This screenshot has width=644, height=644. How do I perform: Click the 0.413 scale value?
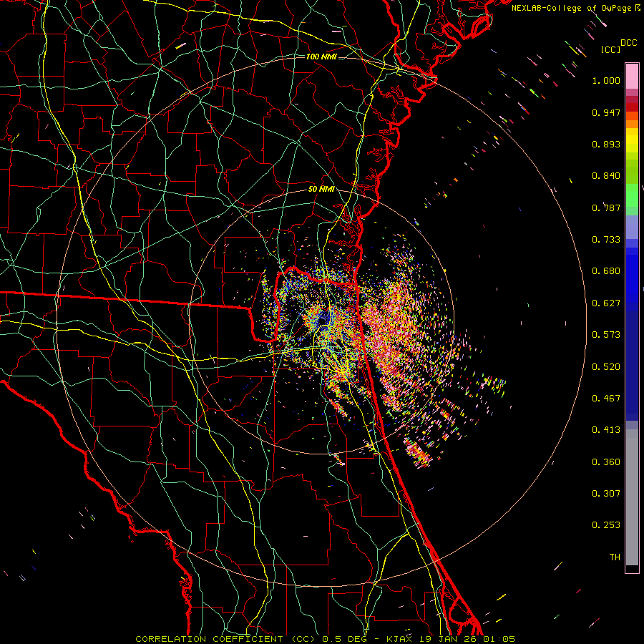606,430
